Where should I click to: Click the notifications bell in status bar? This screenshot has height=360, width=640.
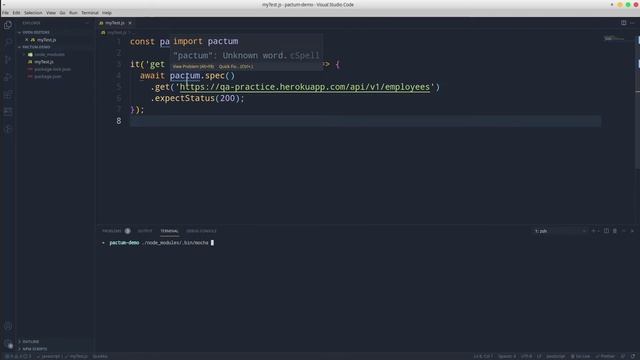(633, 356)
